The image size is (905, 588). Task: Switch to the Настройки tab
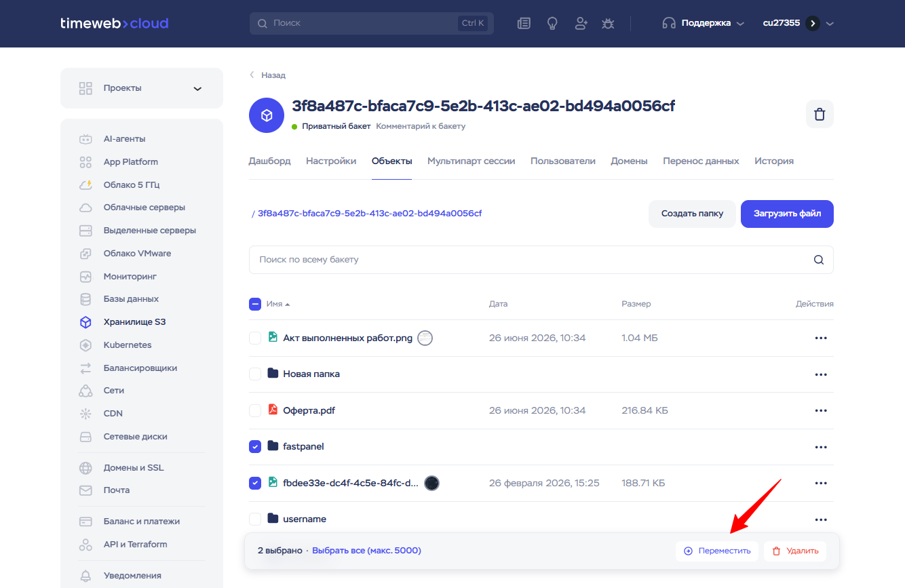point(331,161)
